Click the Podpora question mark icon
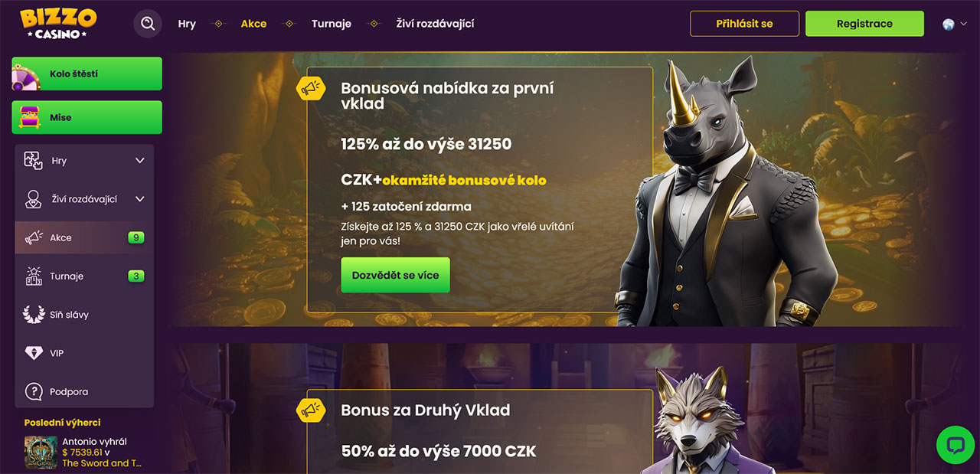The height and width of the screenshot is (474, 980). (x=34, y=391)
